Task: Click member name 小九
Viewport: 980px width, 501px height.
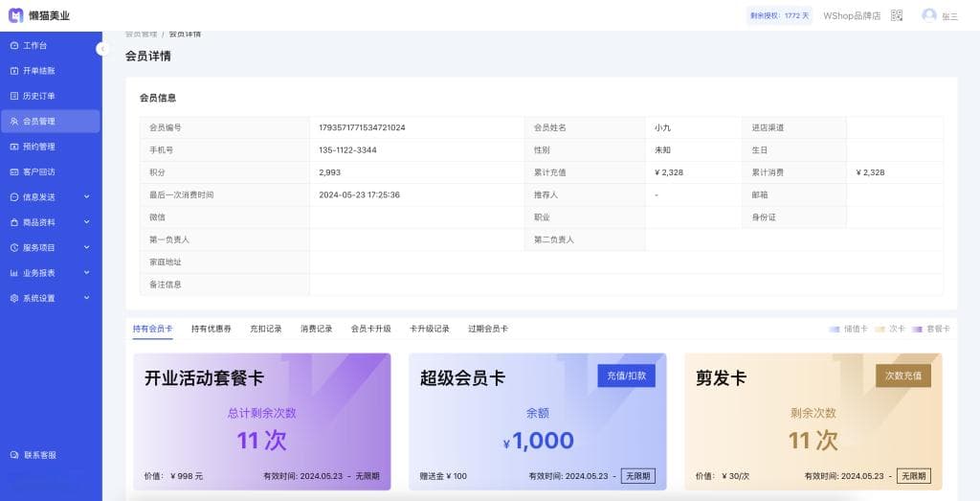Action: pos(662,127)
